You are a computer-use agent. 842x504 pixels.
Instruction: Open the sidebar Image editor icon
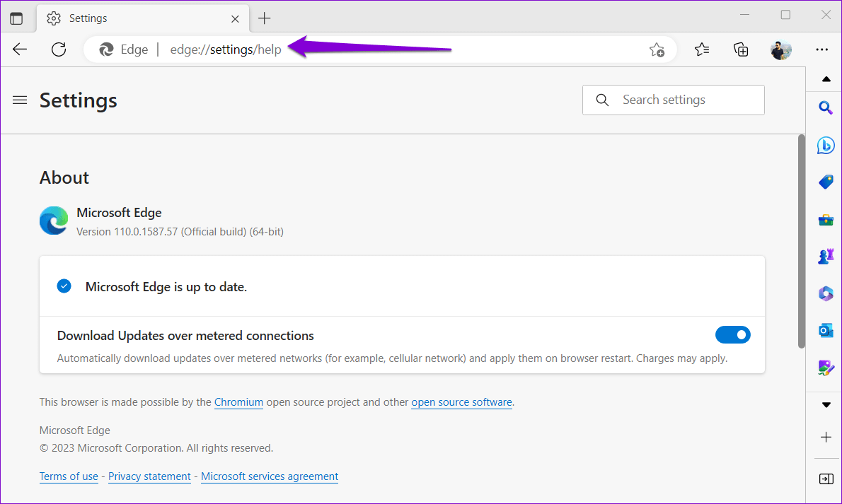click(826, 368)
